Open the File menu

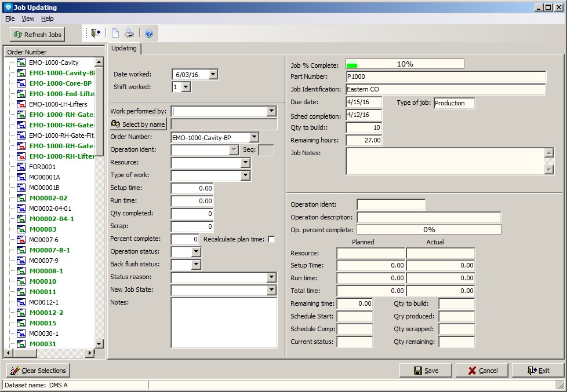[x=10, y=19]
